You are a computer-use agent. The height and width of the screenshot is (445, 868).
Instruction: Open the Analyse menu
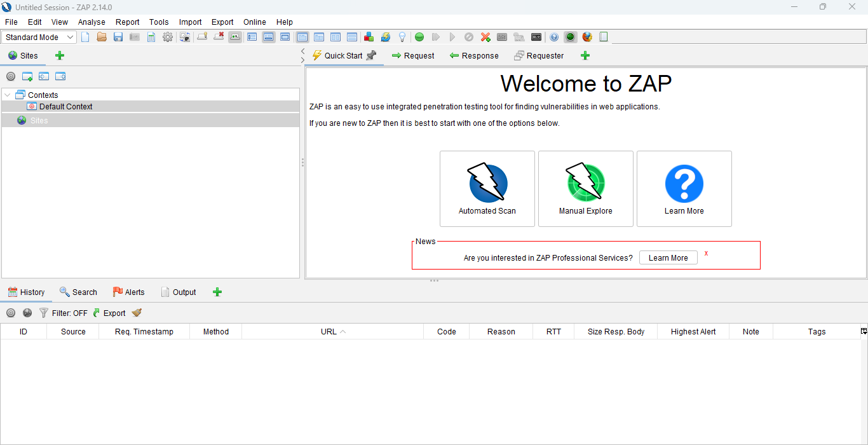pyautogui.click(x=92, y=22)
